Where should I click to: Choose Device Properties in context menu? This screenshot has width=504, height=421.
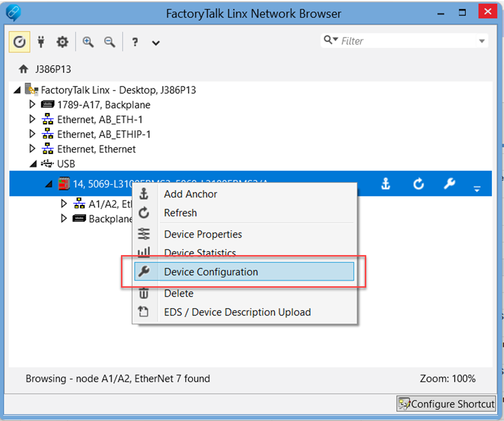click(x=203, y=234)
